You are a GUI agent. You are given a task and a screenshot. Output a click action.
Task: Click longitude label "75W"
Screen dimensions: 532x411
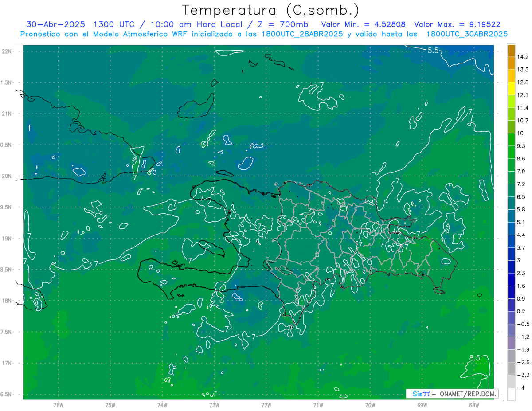tap(110, 405)
